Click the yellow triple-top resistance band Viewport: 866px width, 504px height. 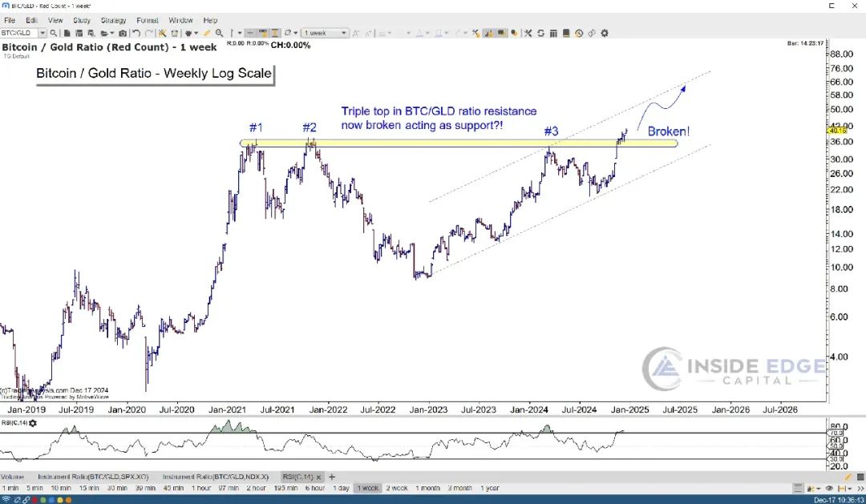pyautogui.click(x=459, y=143)
